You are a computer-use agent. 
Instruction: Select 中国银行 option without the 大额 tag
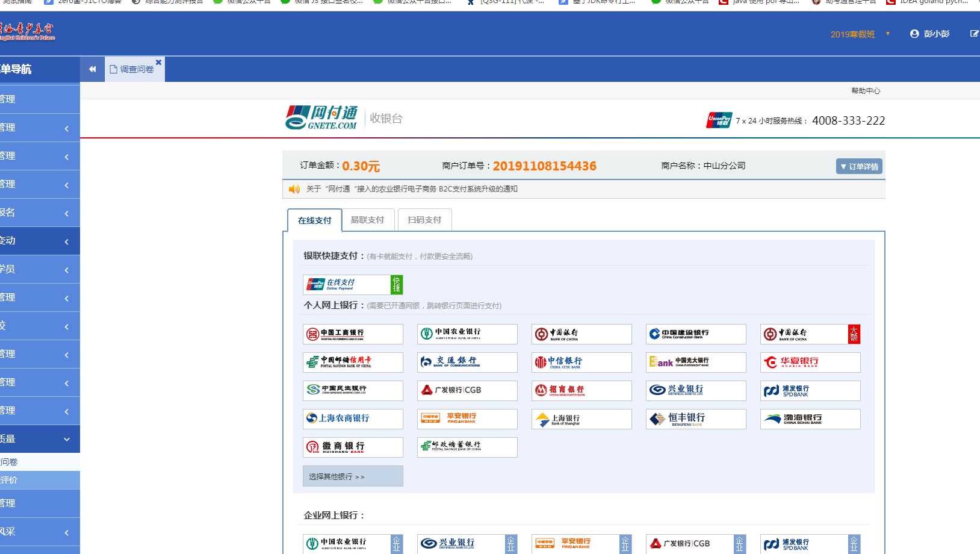[581, 334]
